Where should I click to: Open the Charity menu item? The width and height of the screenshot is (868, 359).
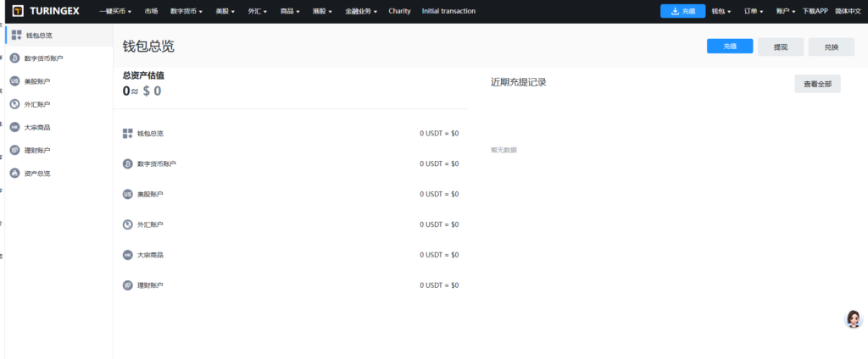click(399, 11)
